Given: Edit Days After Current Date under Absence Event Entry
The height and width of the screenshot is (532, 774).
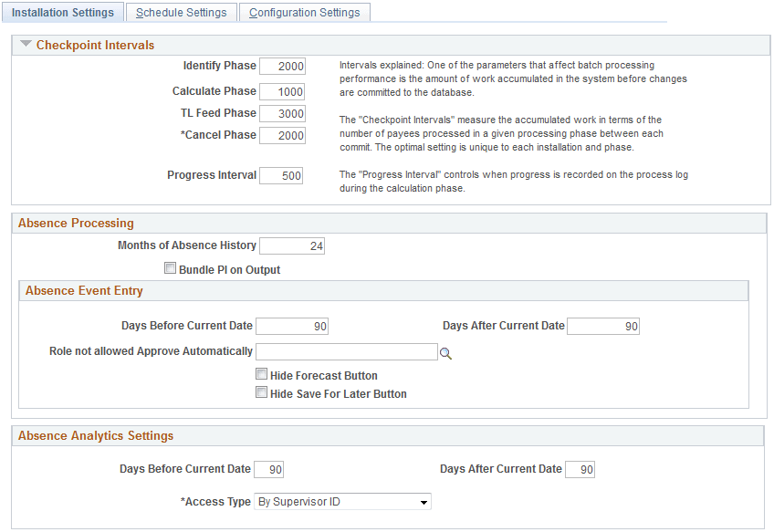Looking at the screenshot, I should click(x=603, y=326).
